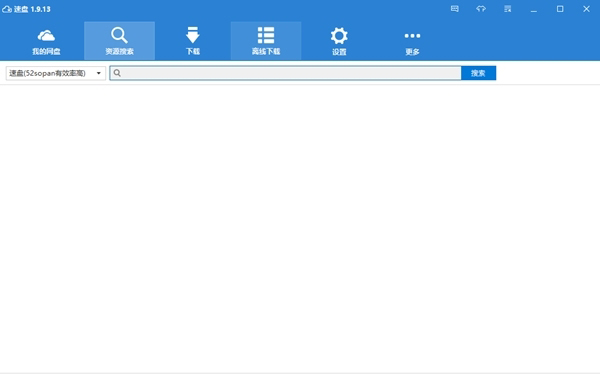Click the 速盘 1.9.13 title text
600x387 pixels.
pos(32,9)
